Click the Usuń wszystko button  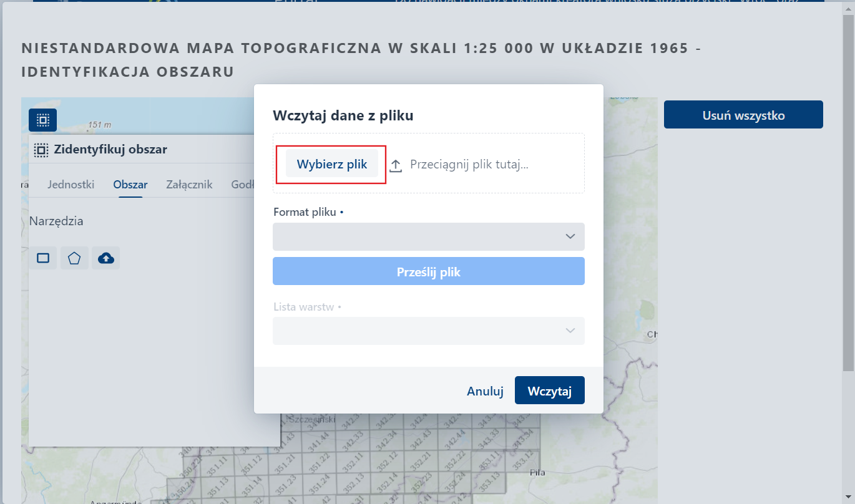[743, 114]
